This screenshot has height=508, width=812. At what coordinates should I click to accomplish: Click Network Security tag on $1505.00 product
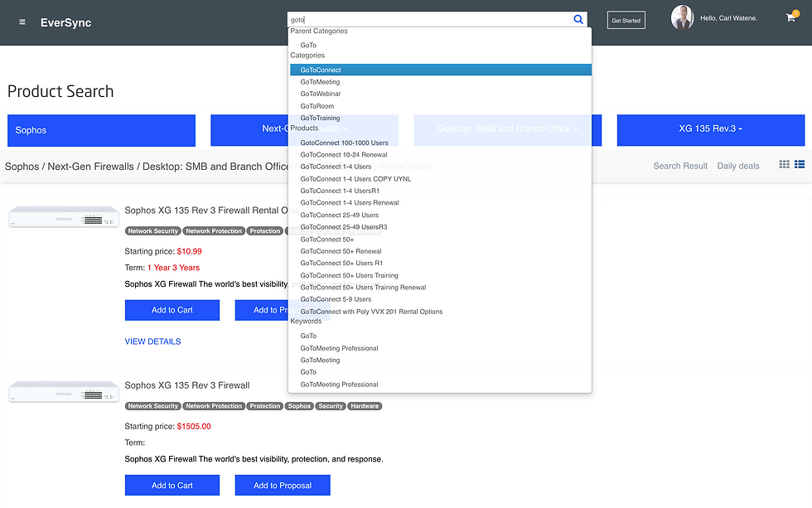[152, 406]
